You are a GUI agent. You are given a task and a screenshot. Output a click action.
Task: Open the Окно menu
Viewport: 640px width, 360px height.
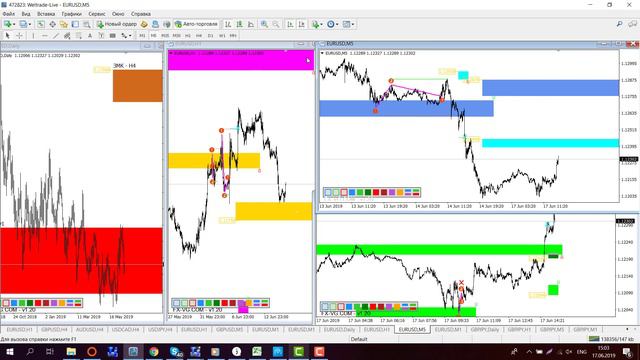coord(118,14)
